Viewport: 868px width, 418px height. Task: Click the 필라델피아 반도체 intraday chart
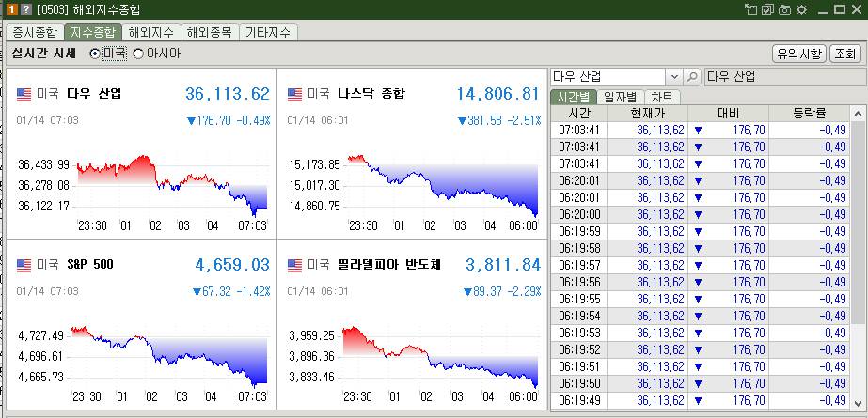440,357
